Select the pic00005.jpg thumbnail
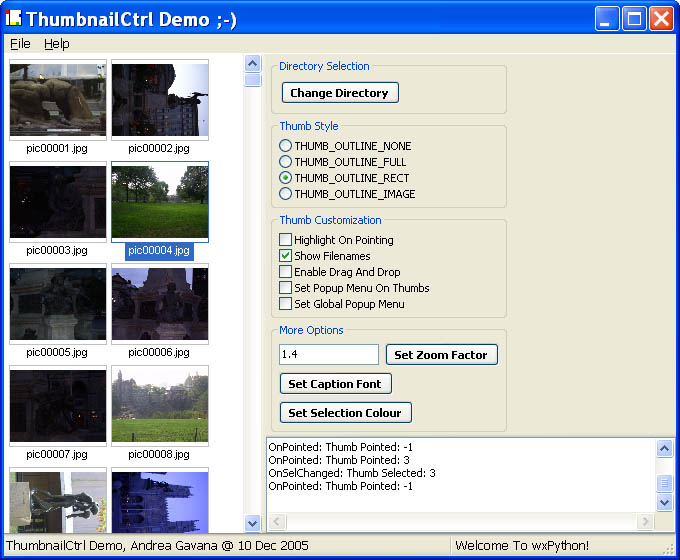Screen dimensions: 680x560 click(58, 304)
